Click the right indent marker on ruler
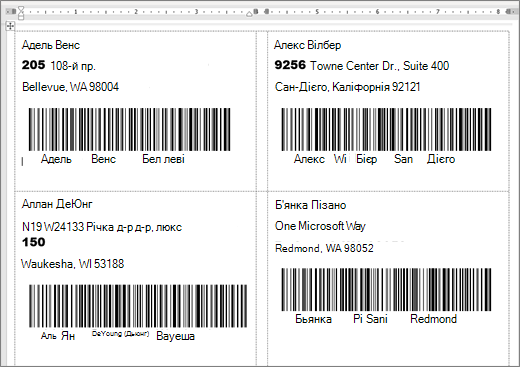This screenshot has width=520, height=367. click(x=249, y=14)
